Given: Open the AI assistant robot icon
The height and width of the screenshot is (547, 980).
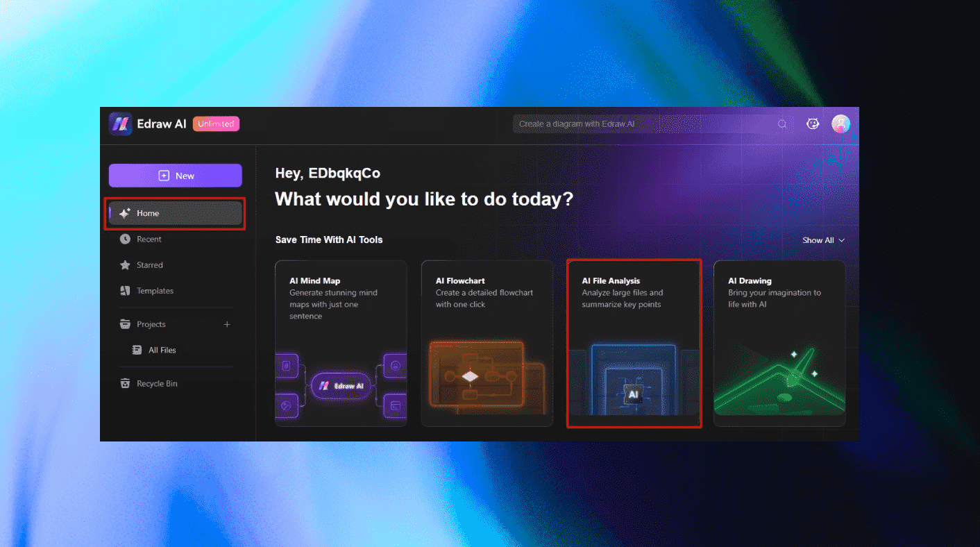Looking at the screenshot, I should pyautogui.click(x=813, y=124).
